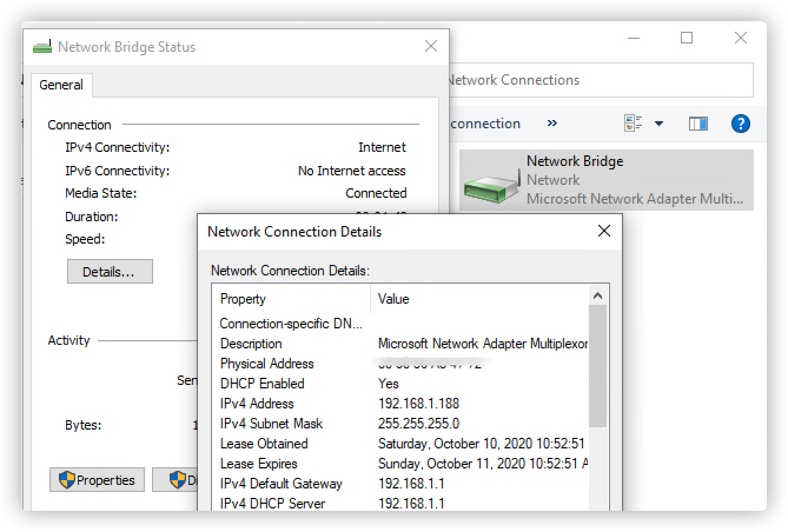Maximize the Network Connections window

pos(687,38)
